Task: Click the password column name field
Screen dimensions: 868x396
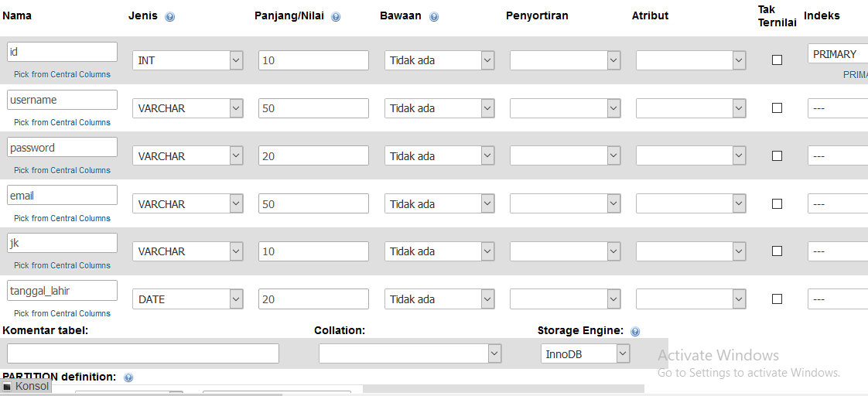Action: point(62,147)
